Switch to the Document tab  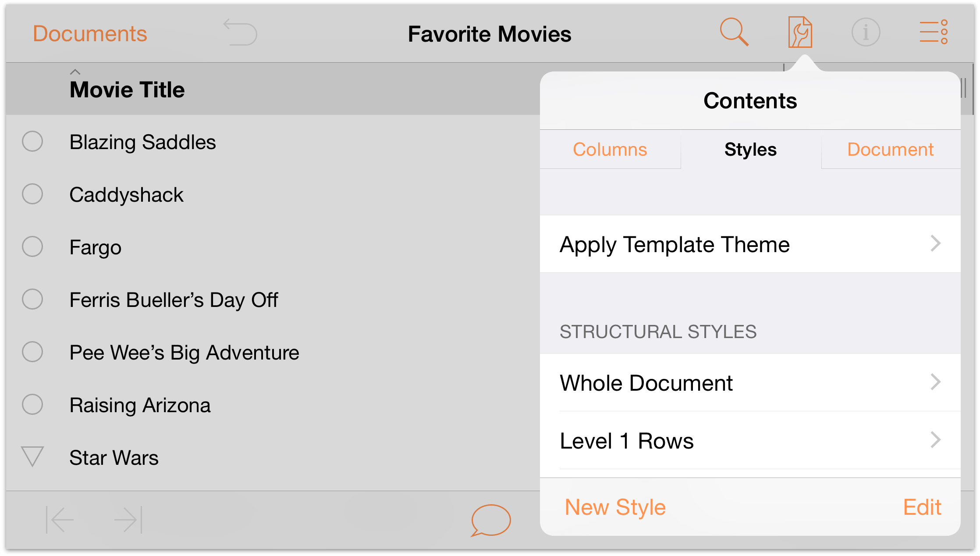point(890,149)
